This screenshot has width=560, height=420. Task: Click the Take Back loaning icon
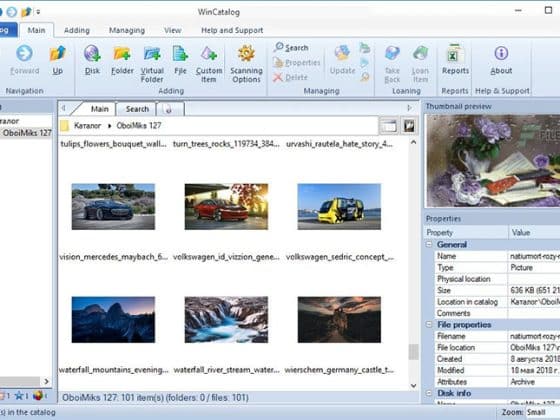[392, 54]
